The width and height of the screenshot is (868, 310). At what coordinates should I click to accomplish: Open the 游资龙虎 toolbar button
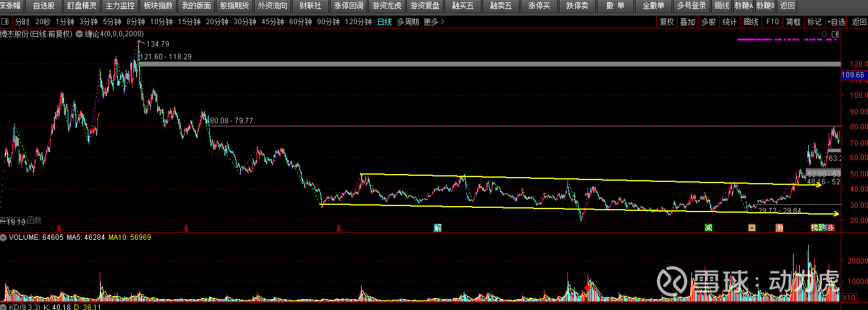coord(387,6)
